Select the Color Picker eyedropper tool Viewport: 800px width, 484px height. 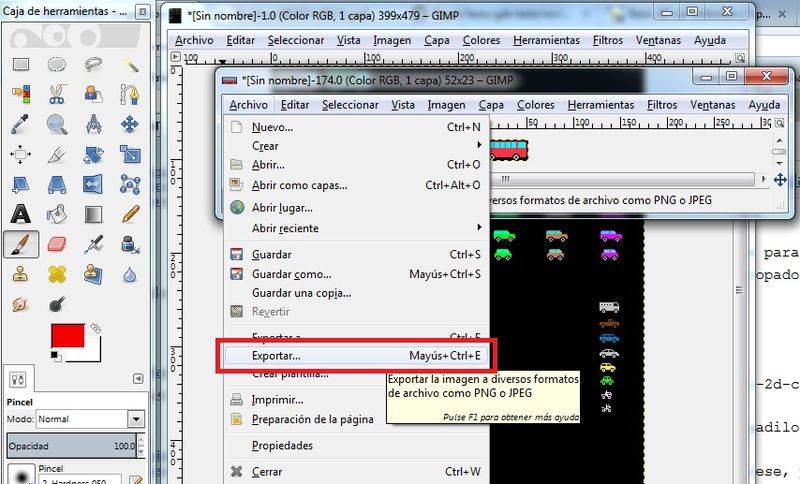21,124
